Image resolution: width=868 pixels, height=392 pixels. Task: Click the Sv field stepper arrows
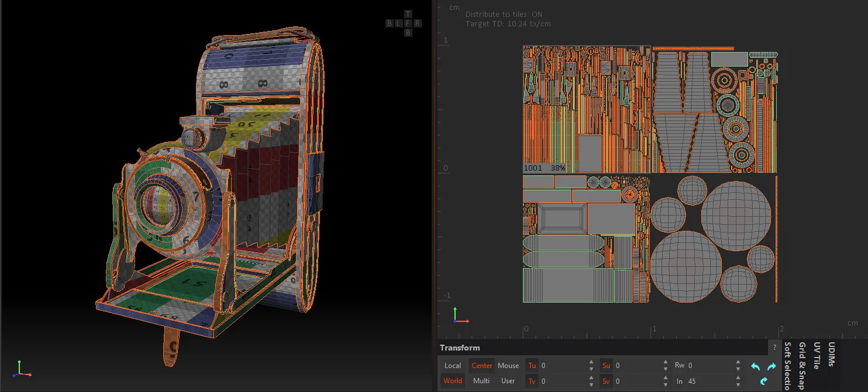click(x=666, y=381)
